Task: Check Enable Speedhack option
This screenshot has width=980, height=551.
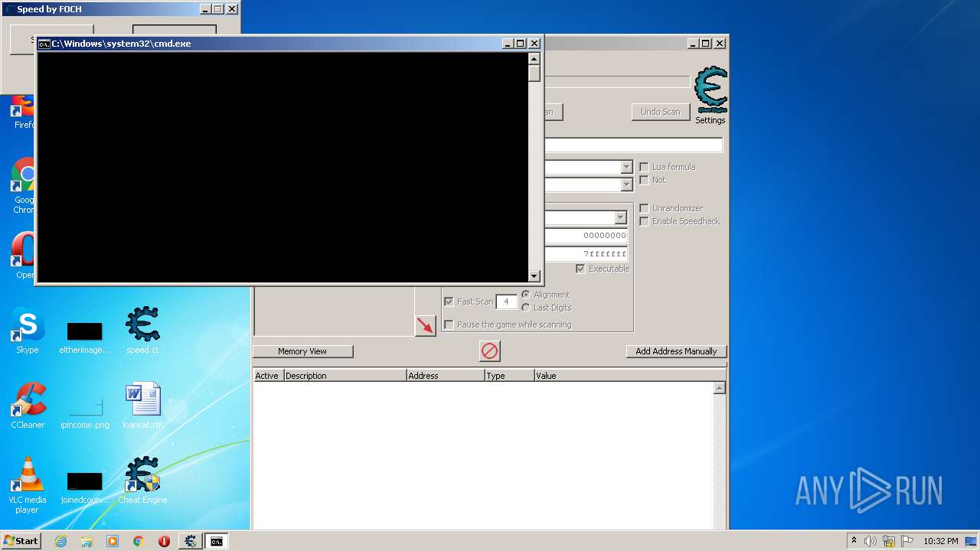Action: click(644, 221)
